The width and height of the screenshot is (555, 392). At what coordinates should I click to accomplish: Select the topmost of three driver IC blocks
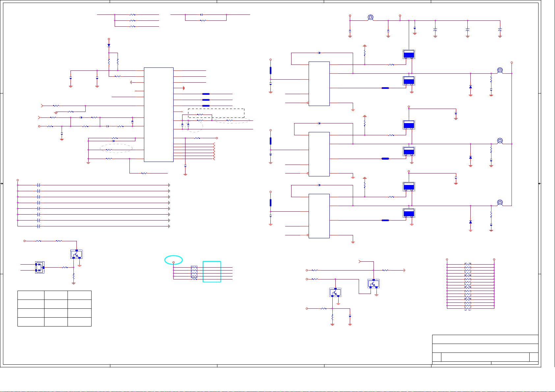(x=319, y=84)
